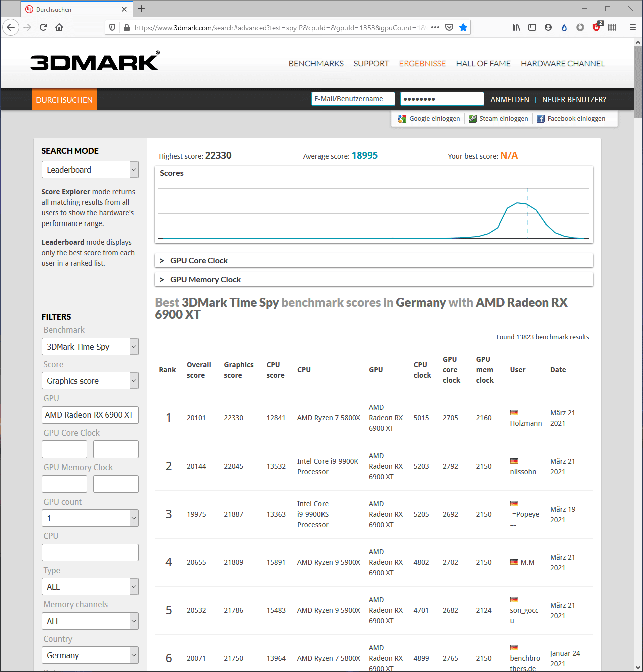Screen dimensions: 643x672
Task: Open the browser home page
Action: [59, 27]
